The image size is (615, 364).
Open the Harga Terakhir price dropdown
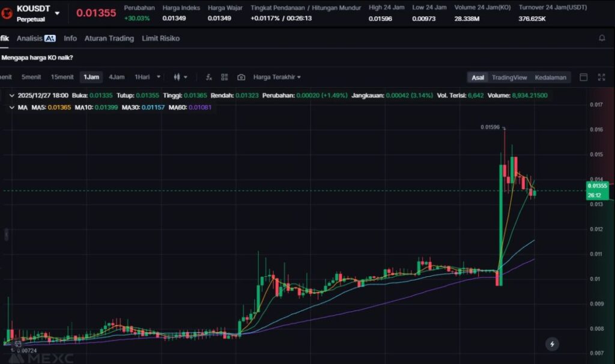(x=277, y=77)
